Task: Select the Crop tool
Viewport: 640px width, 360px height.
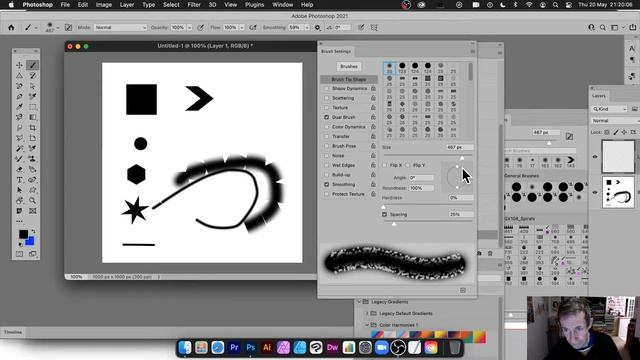Action: (33, 128)
